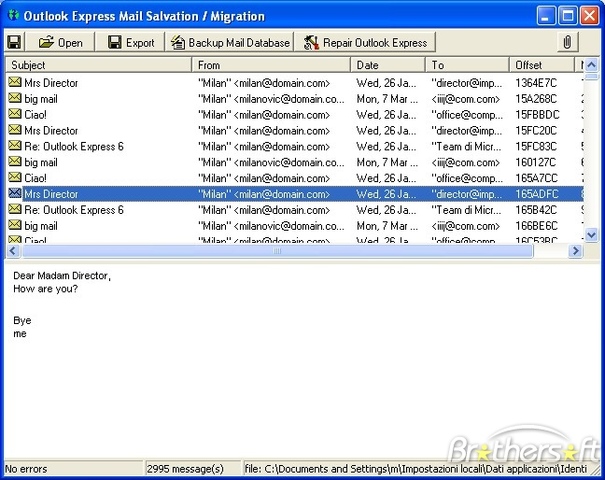Select 'big mail' subject at offset 166BE6C
This screenshot has width=605, height=480.
click(x=41, y=226)
